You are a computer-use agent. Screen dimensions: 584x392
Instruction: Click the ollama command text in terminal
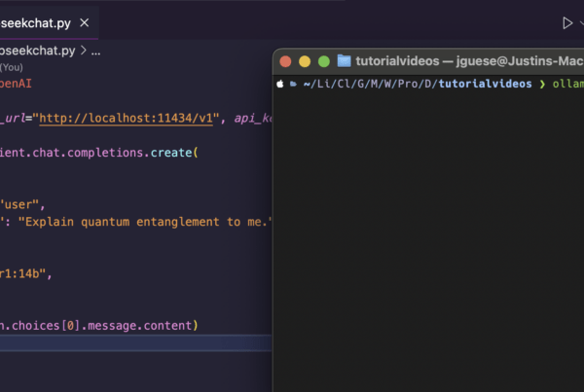[568, 84]
